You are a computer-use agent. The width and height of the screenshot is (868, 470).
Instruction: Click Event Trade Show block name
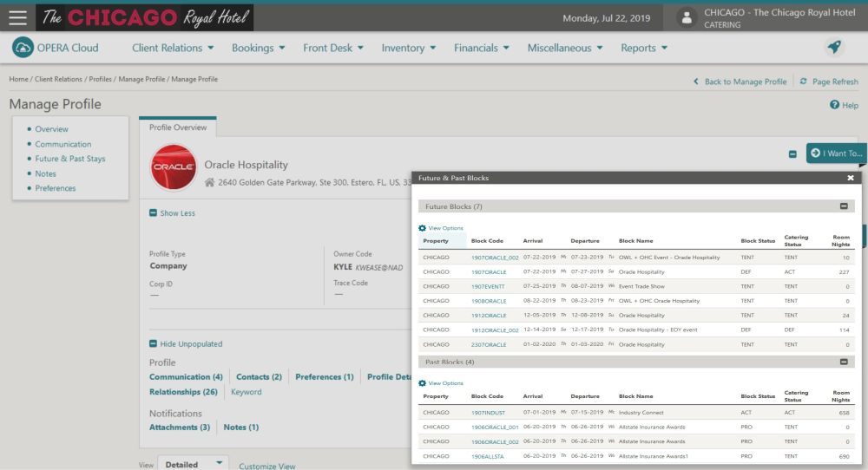(641, 286)
